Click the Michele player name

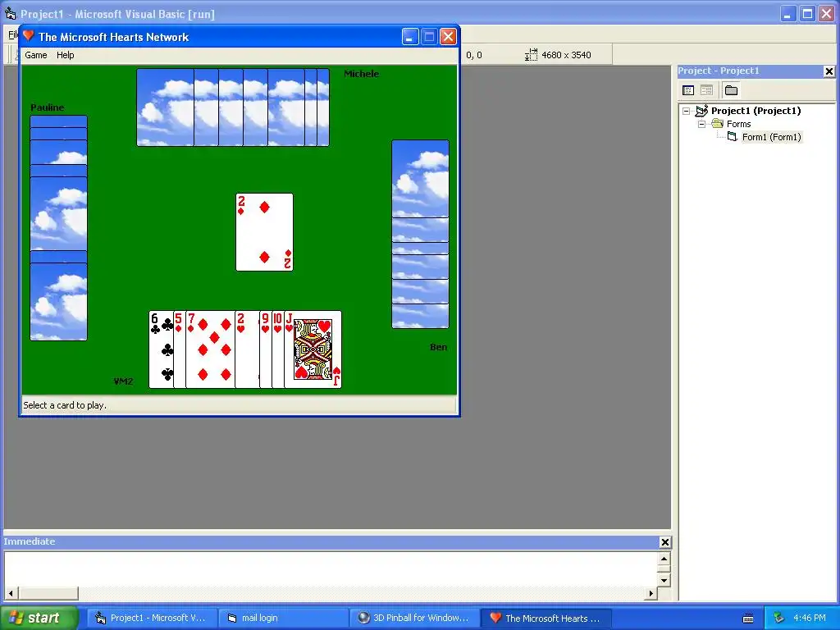click(361, 74)
